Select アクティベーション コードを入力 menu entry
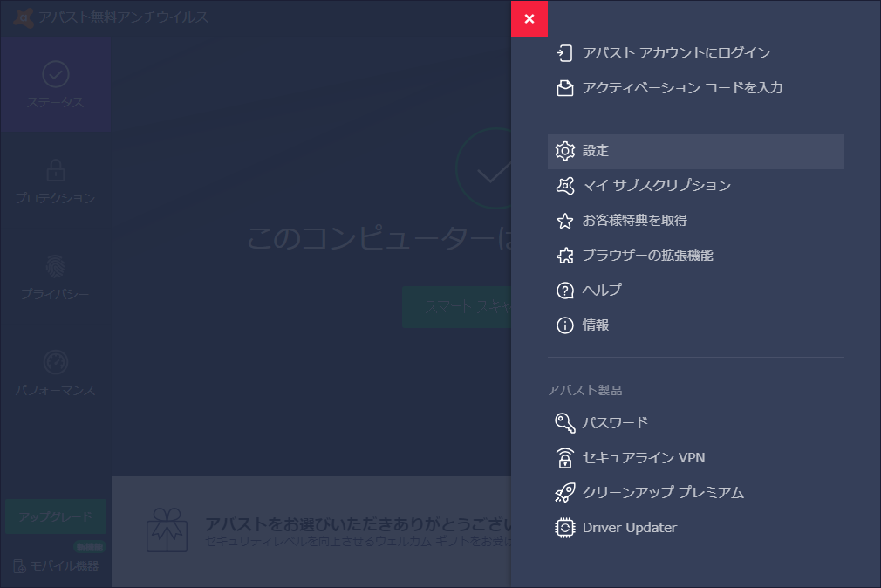Viewport: 881px width, 588px height. [695, 88]
